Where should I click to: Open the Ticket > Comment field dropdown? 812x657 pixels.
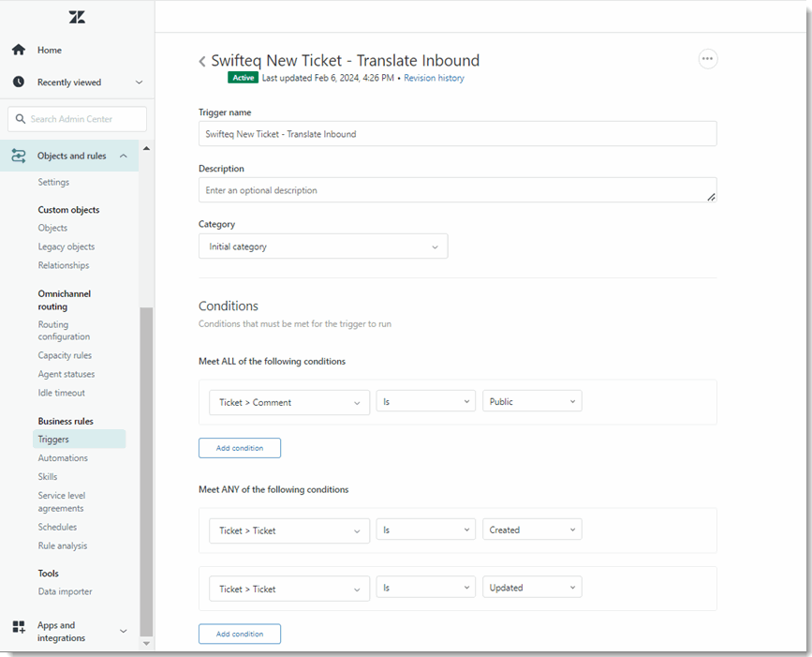pyautogui.click(x=289, y=403)
